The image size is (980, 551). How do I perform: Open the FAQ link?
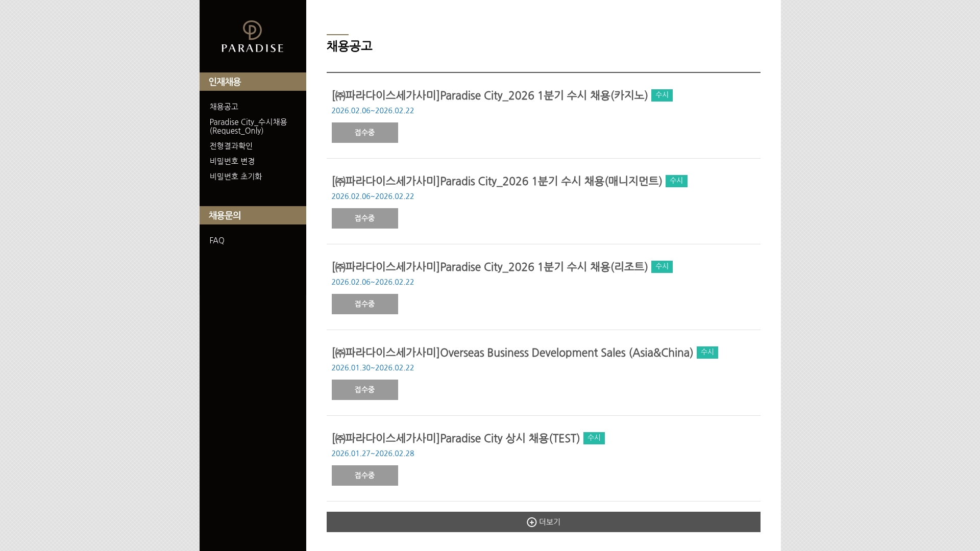pos(217,240)
